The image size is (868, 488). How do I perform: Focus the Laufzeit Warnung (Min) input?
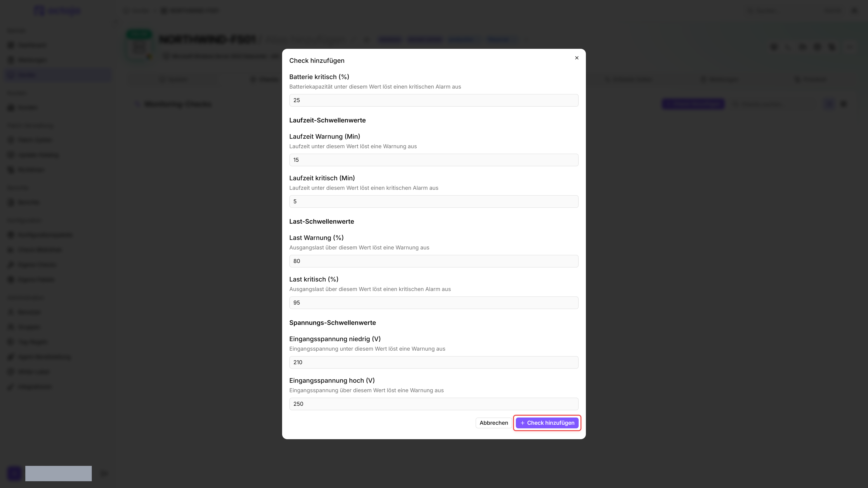click(434, 160)
